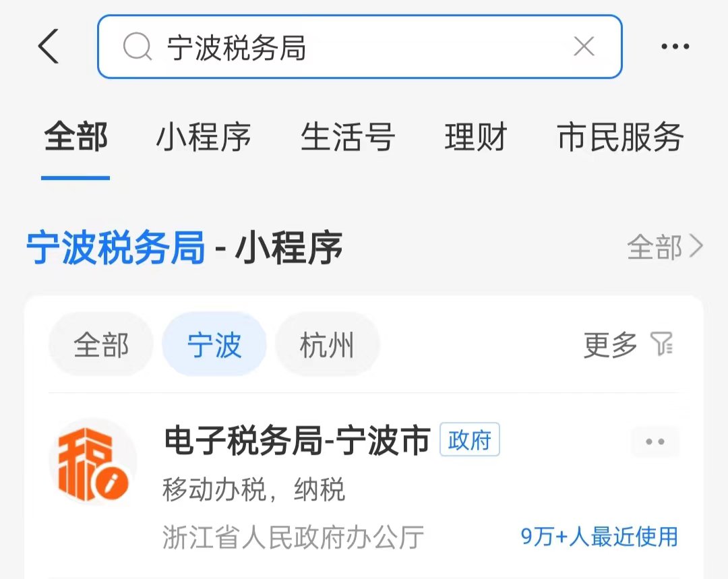Select the 全部 city filter chip
728x579 pixels.
tap(101, 344)
